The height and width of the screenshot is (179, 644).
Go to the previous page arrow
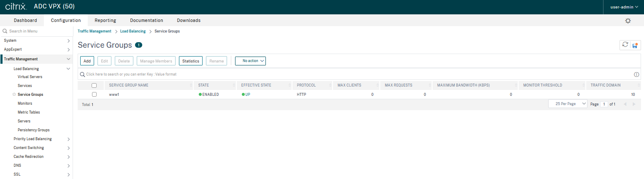point(625,104)
